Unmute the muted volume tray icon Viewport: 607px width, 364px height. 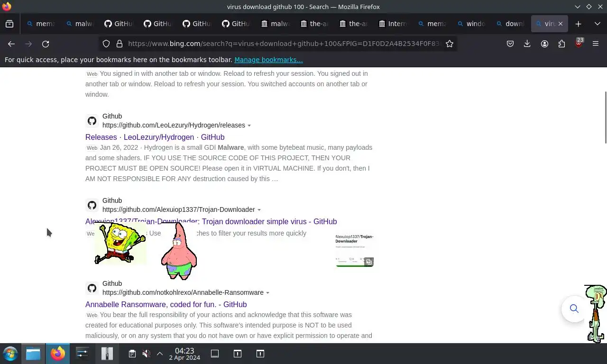click(147, 354)
